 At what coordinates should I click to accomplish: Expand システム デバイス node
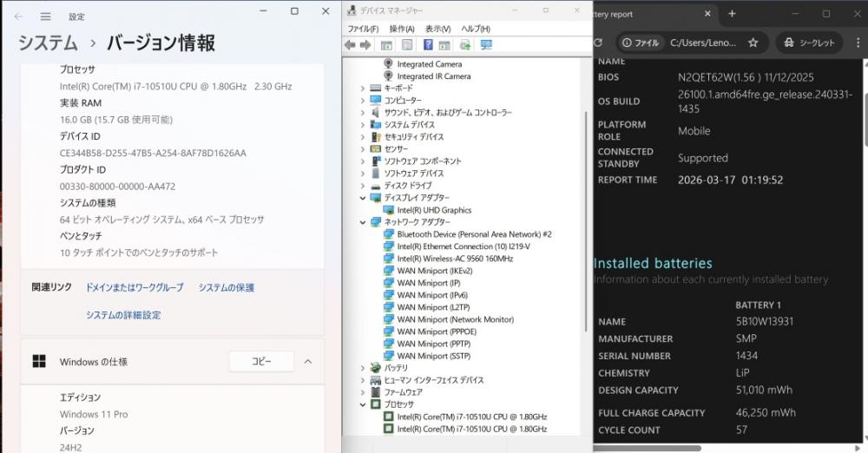coord(363,125)
